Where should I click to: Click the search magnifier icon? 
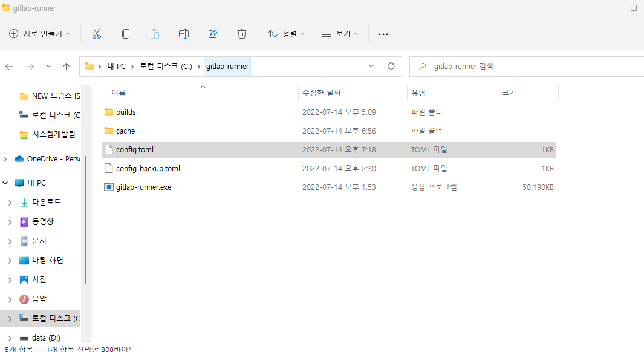[422, 66]
